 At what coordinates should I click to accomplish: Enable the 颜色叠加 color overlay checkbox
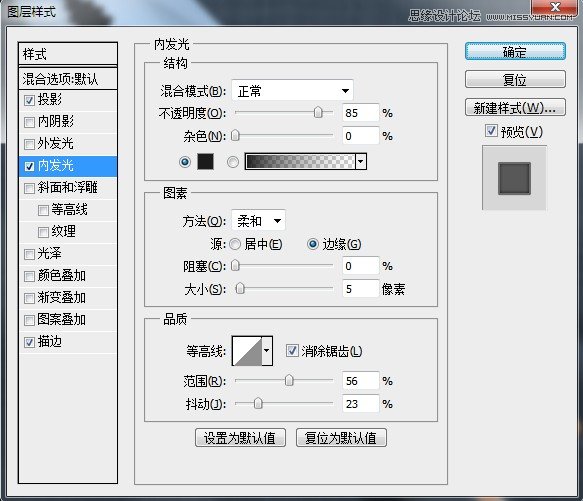pyautogui.click(x=29, y=276)
